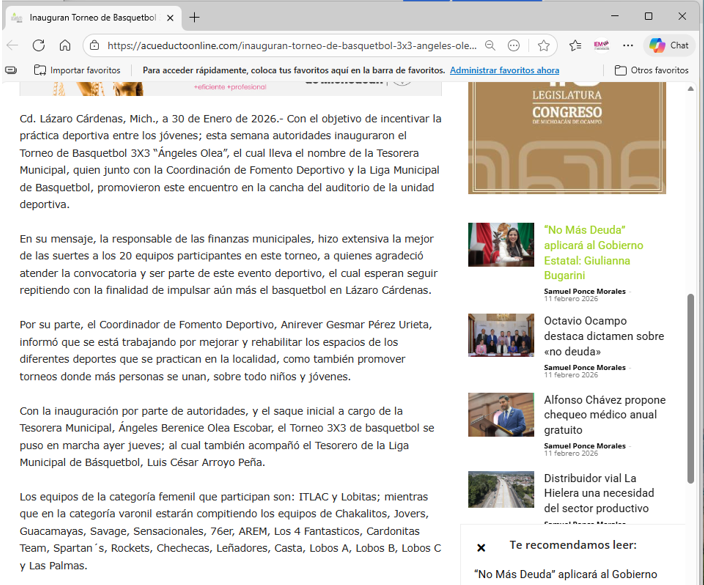Click the "11 febrero 2026" date under Bugarini article
The image size is (704, 585).
pos(571,299)
